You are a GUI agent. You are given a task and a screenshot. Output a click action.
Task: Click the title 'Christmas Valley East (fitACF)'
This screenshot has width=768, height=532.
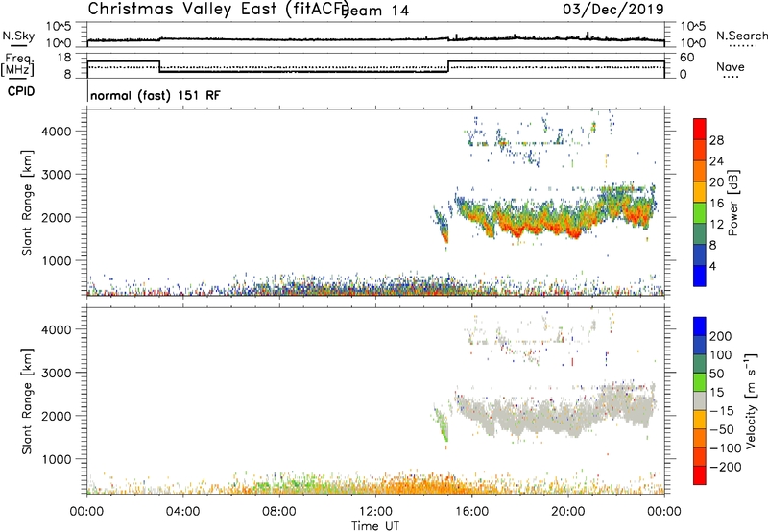click(219, 9)
